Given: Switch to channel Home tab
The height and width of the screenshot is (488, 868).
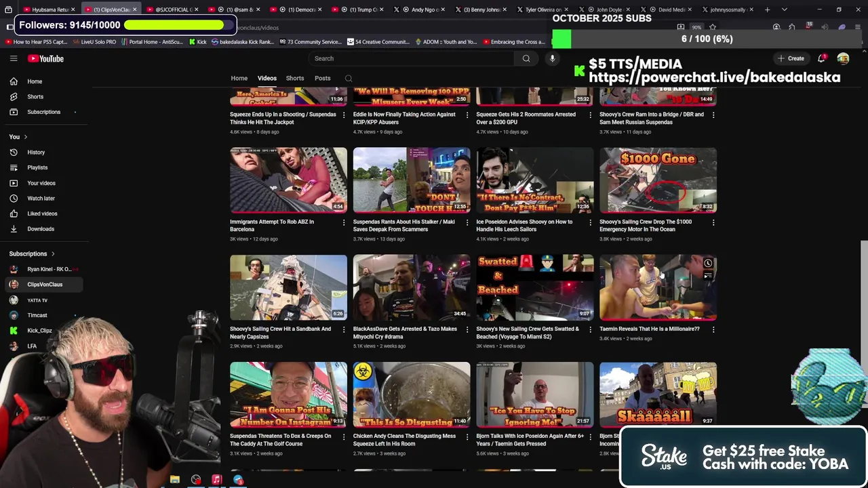Looking at the screenshot, I should 239,79.
